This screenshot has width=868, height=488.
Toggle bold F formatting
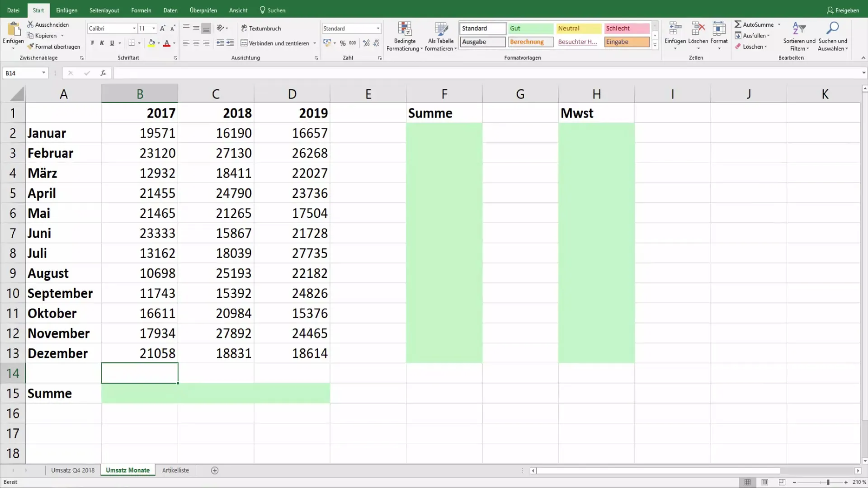92,43
